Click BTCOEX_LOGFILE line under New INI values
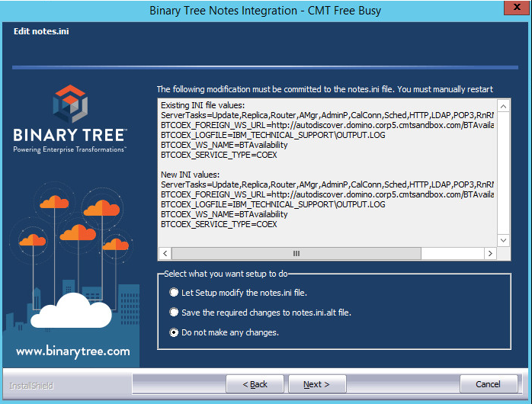The image size is (532, 404). 273,204
